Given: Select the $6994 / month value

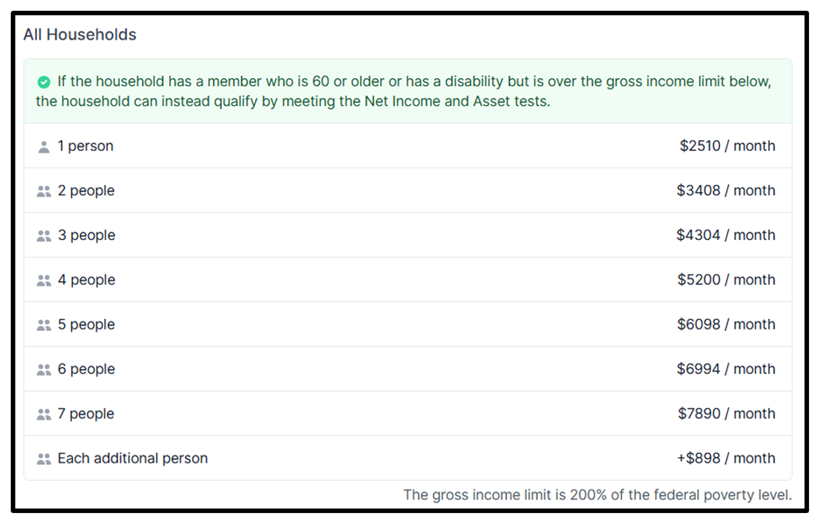Looking at the screenshot, I should pos(726,369).
